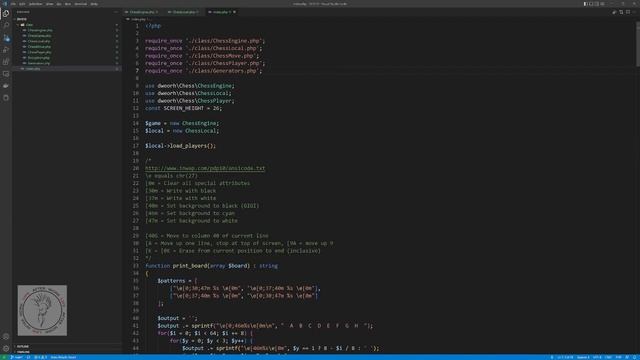Open ChessPlayer.php in the Explorer tree
The width and height of the screenshot is (640, 360).
pos(39,52)
